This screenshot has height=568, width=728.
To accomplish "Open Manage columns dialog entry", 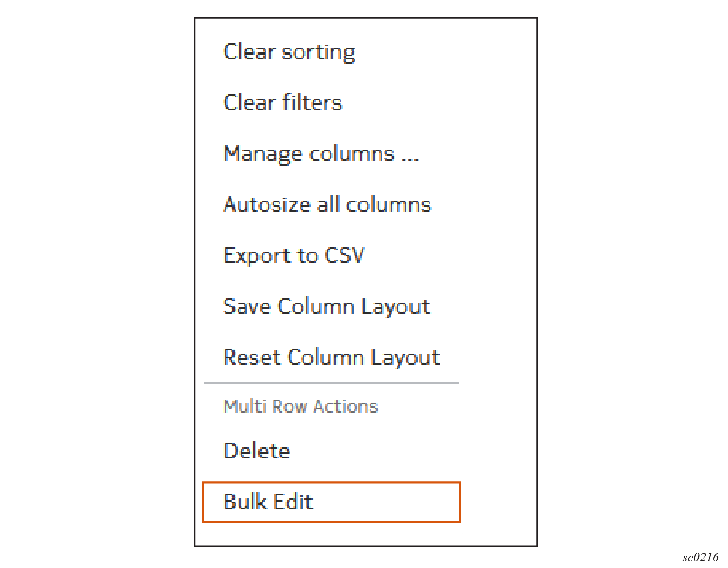I will (321, 154).
